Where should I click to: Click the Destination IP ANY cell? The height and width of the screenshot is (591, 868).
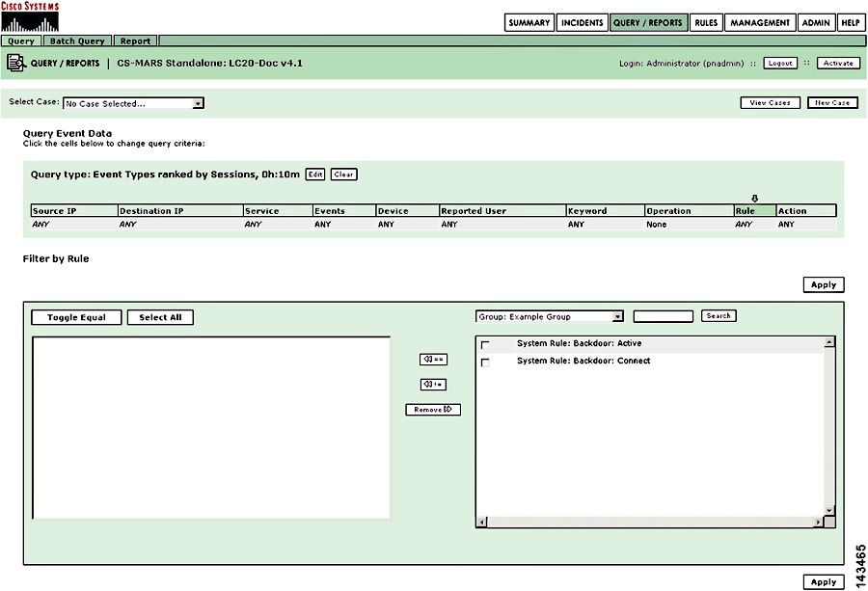click(180, 224)
